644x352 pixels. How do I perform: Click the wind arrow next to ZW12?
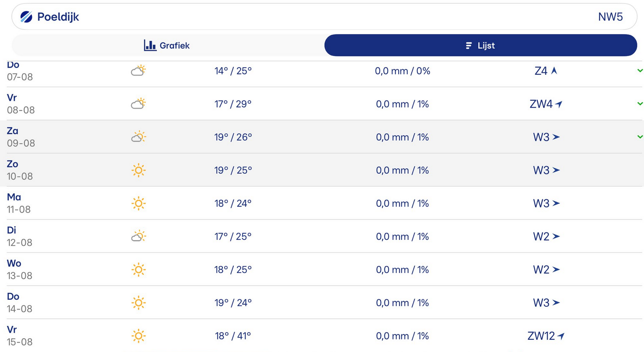point(561,336)
